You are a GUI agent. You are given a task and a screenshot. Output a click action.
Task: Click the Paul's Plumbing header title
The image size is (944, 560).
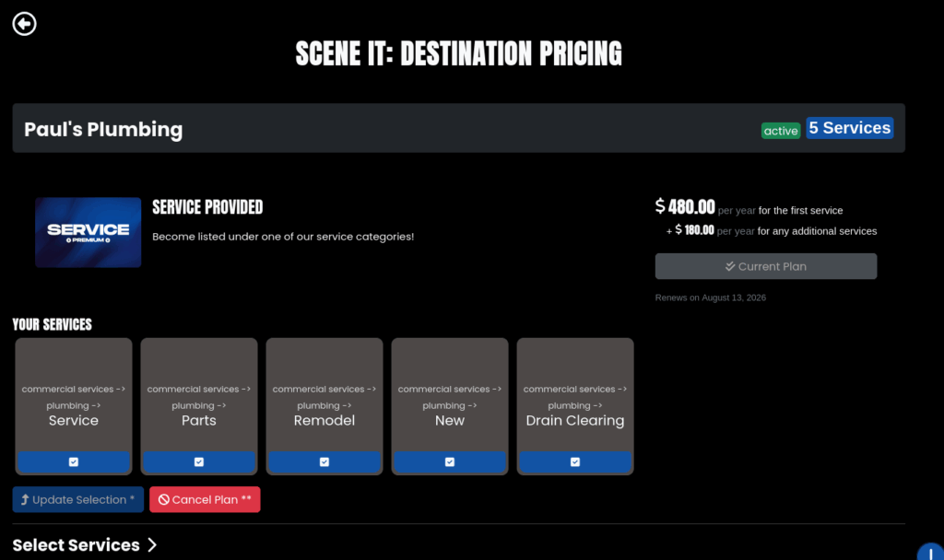[103, 129]
